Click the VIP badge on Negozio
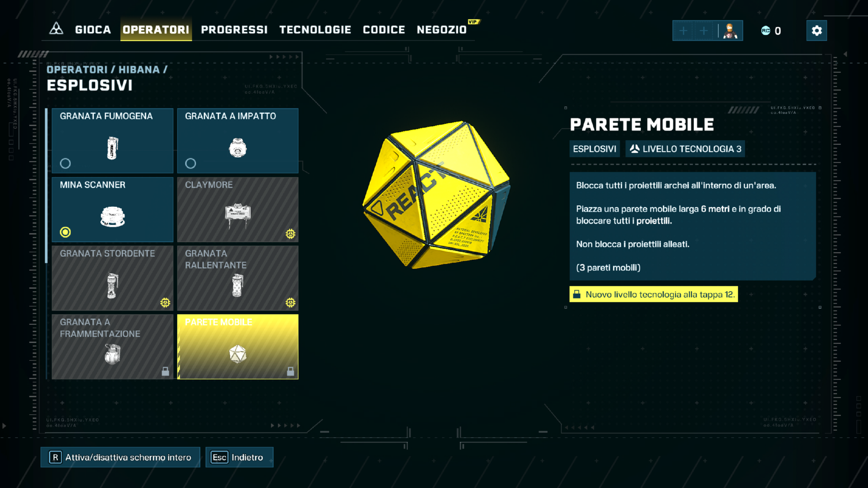Image resolution: width=868 pixels, height=488 pixels. [473, 22]
